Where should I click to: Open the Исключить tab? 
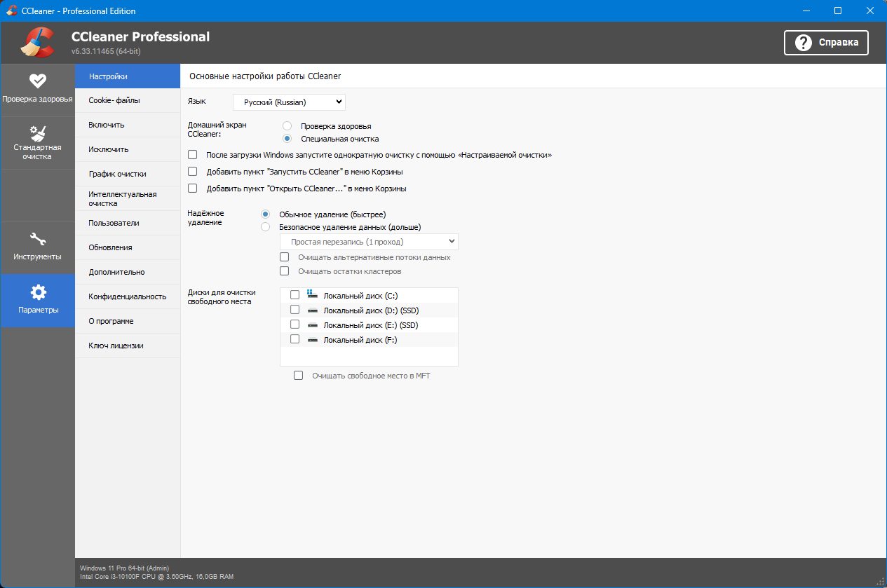[x=128, y=149]
